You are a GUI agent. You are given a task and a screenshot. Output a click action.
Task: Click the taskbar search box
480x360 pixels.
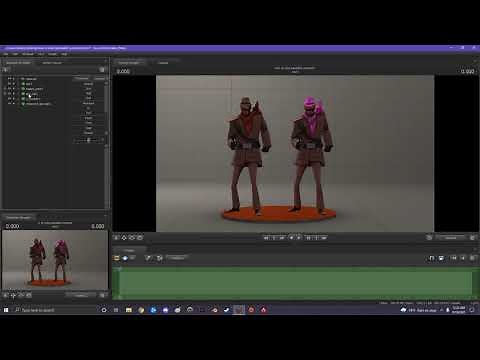click(x=55, y=310)
